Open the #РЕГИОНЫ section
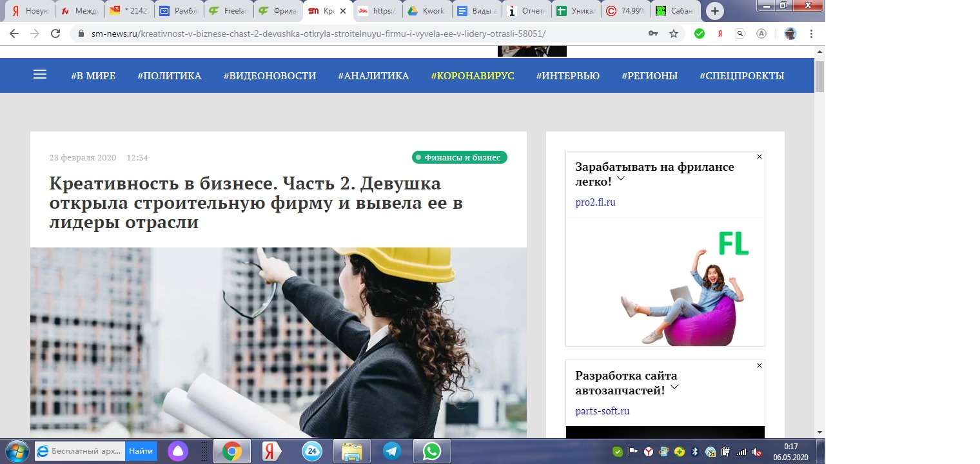980x464 pixels. coord(650,75)
